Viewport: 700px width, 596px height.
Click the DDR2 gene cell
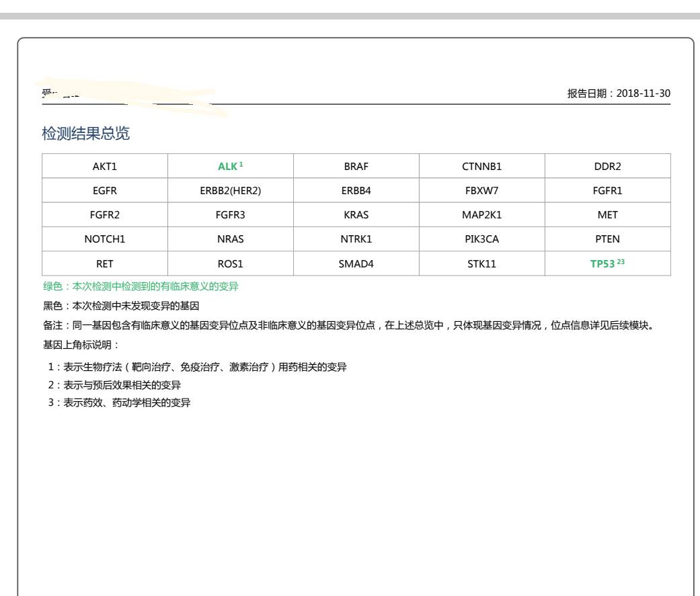(x=607, y=167)
